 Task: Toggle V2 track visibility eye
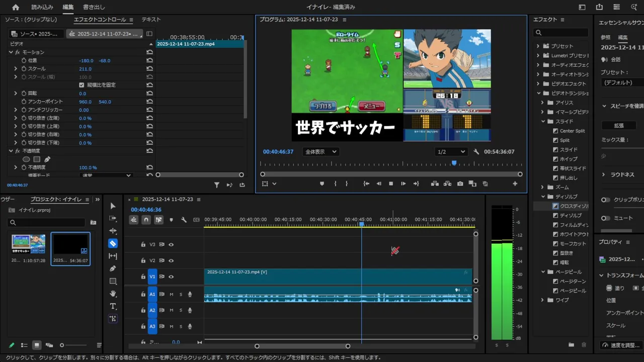(171, 261)
